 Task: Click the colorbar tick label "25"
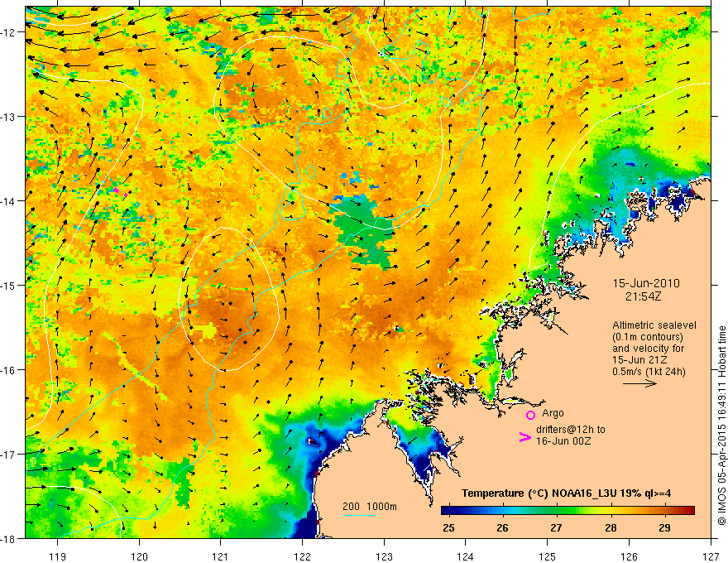click(448, 527)
